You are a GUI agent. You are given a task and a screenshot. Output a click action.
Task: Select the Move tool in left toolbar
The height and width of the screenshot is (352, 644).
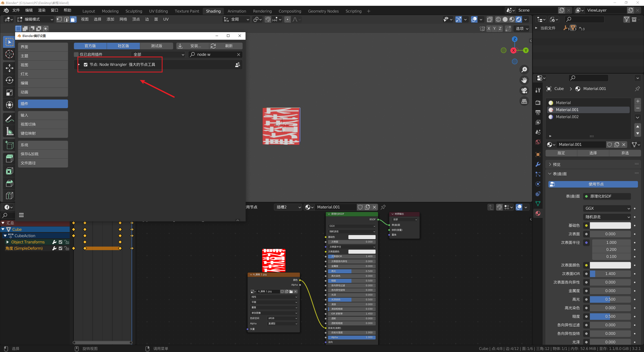click(9, 68)
